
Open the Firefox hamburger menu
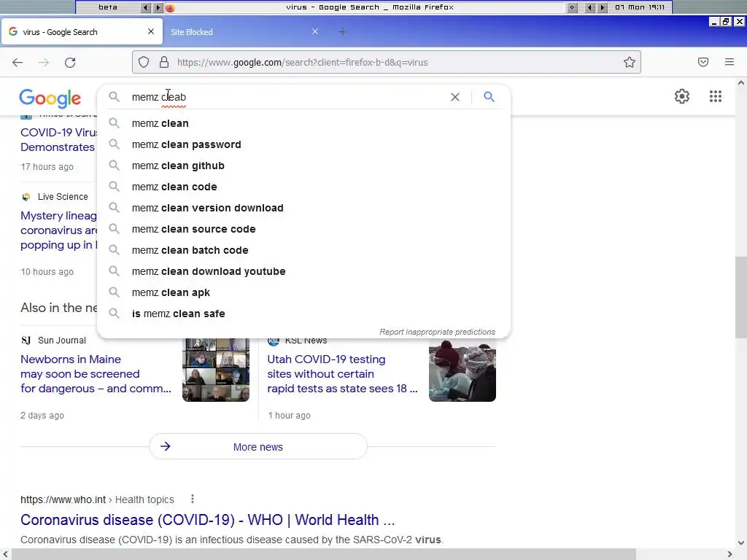point(729,62)
